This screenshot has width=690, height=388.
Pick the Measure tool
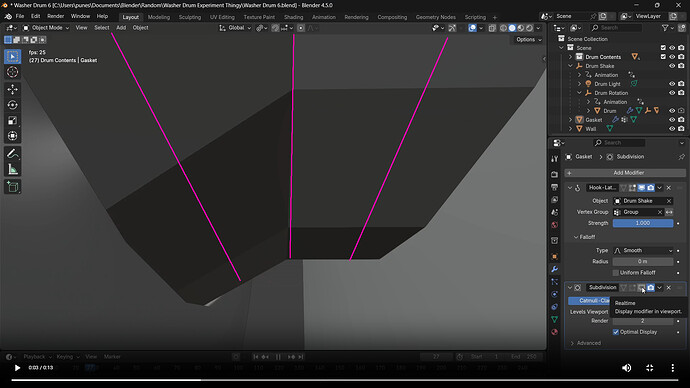pos(12,169)
